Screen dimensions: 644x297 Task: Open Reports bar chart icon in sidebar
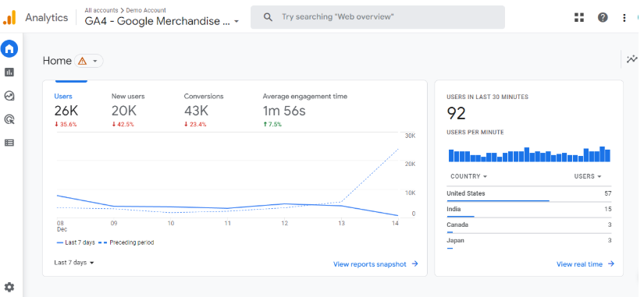9,72
